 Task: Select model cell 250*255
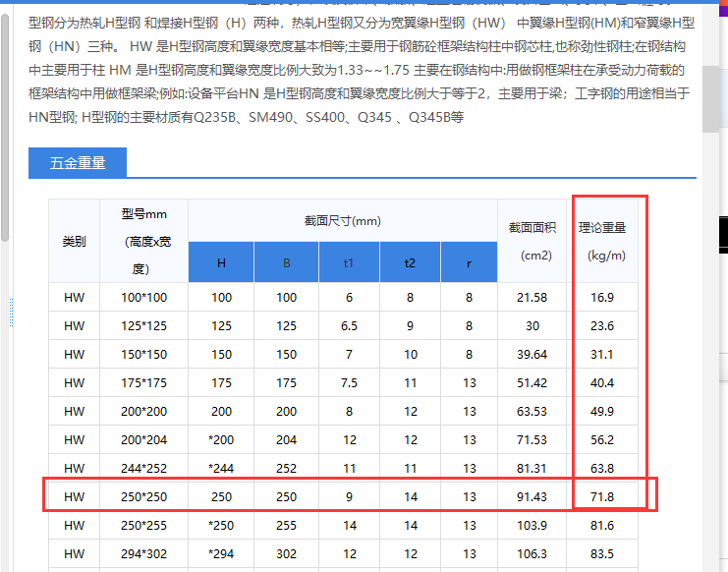(x=143, y=525)
